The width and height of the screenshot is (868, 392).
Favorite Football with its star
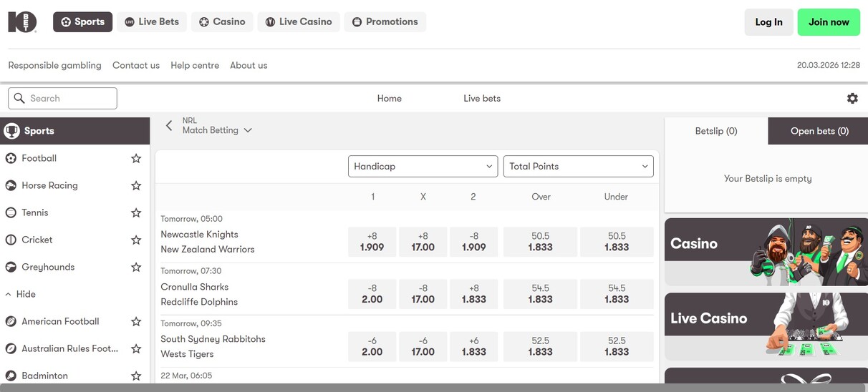pyautogui.click(x=136, y=158)
